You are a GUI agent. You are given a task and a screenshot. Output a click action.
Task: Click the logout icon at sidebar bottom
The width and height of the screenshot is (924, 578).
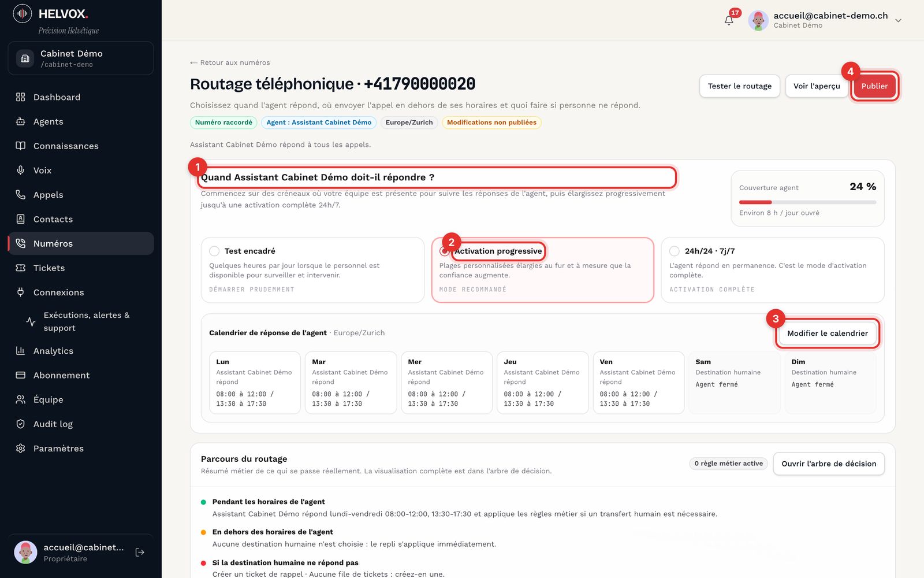point(140,553)
